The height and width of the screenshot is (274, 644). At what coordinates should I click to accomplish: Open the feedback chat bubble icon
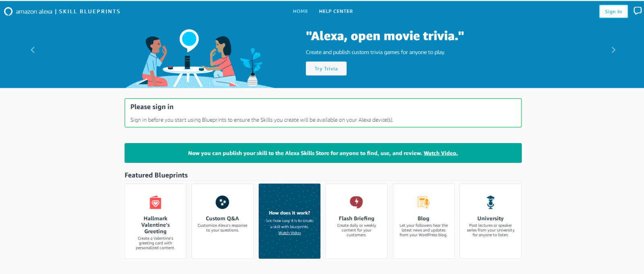(638, 11)
